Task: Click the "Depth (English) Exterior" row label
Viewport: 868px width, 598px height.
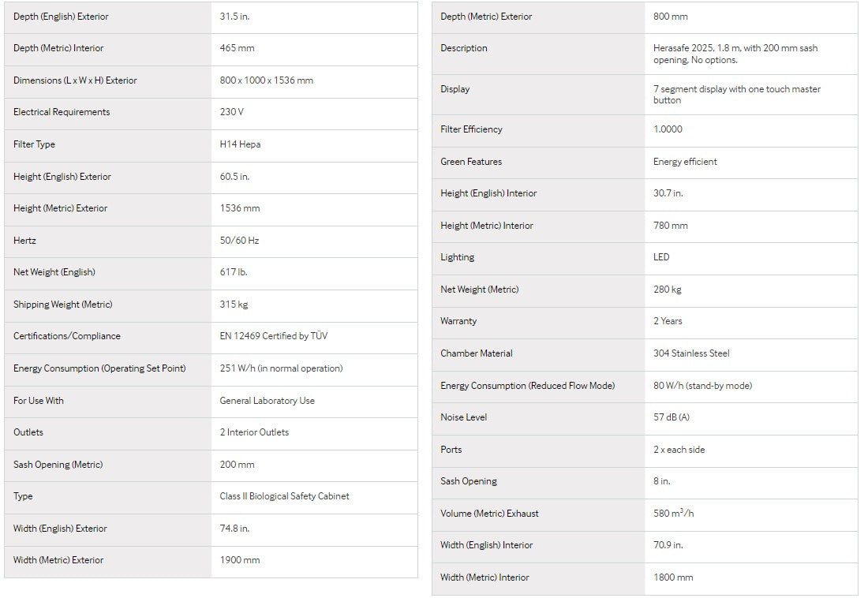Action: click(x=61, y=17)
